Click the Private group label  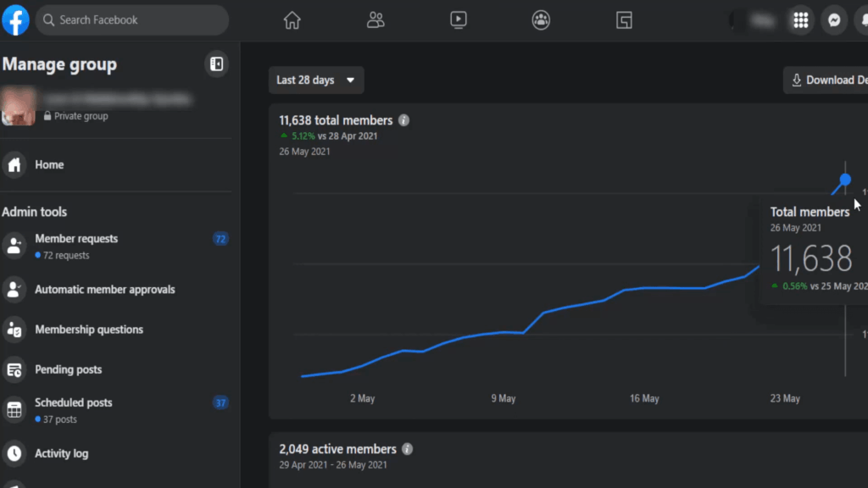click(81, 116)
